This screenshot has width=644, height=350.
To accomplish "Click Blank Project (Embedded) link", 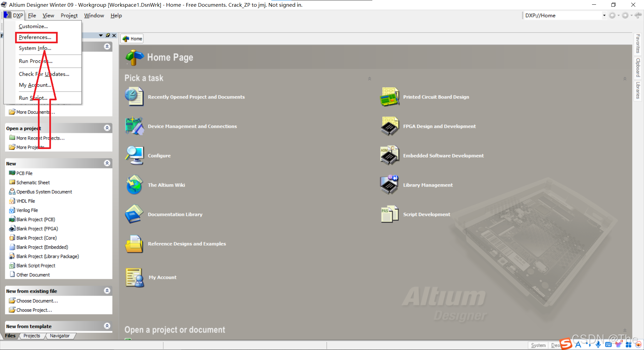I will 42,247.
